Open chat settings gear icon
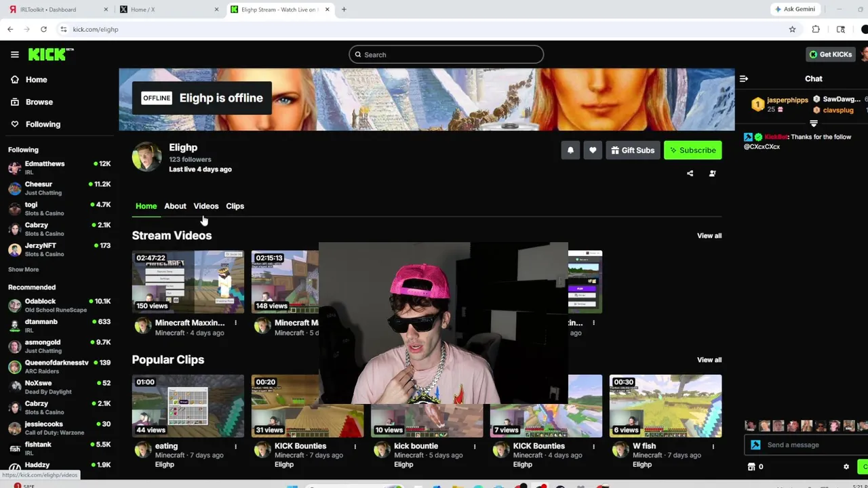Image resolution: width=868 pixels, height=488 pixels. pyautogui.click(x=846, y=467)
